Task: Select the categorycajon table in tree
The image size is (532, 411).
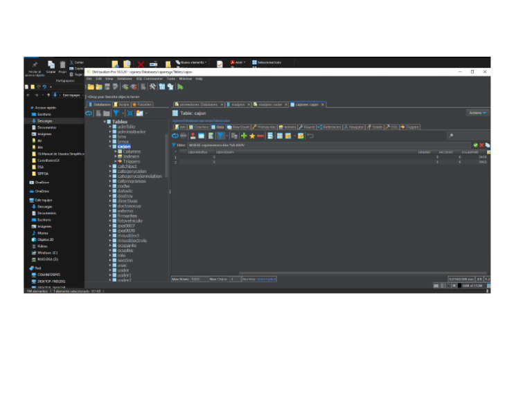Action: tap(132, 171)
